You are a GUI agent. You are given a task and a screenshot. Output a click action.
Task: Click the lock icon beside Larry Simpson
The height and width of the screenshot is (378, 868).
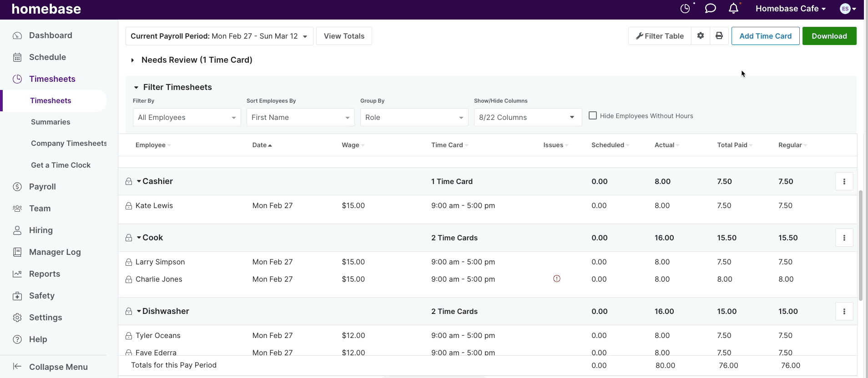tap(129, 262)
